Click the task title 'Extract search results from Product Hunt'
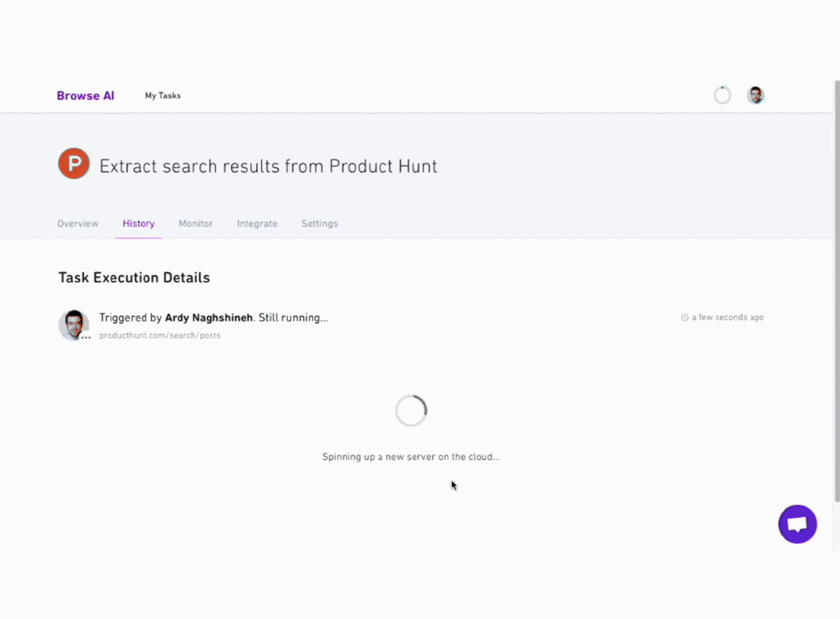The image size is (840, 619). pyautogui.click(x=268, y=166)
